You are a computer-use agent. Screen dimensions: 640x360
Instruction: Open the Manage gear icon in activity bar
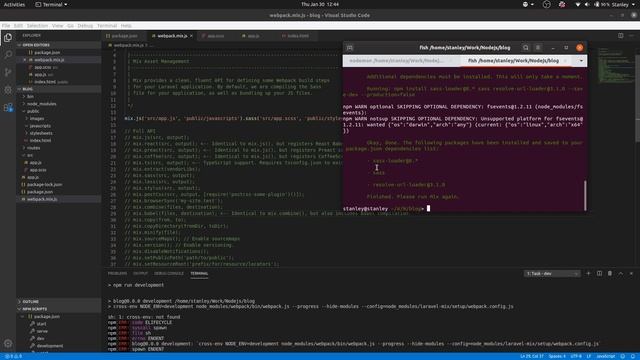[8, 344]
